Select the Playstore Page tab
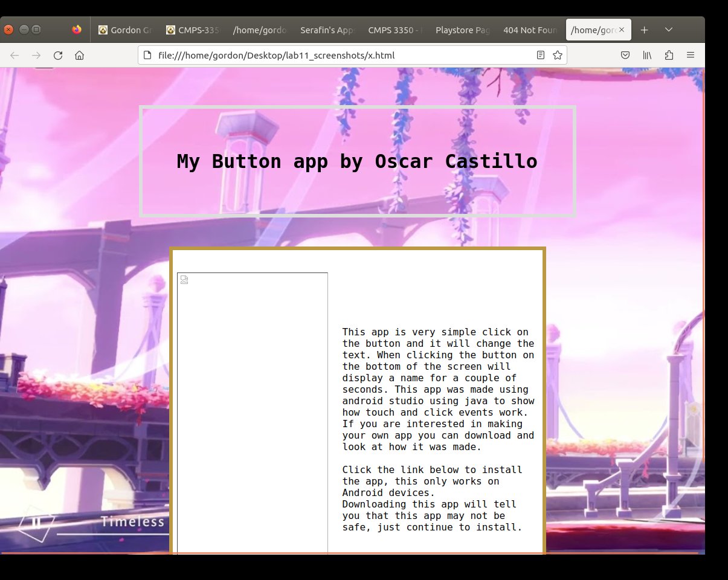Viewport: 728px width, 580px height. [x=463, y=30]
